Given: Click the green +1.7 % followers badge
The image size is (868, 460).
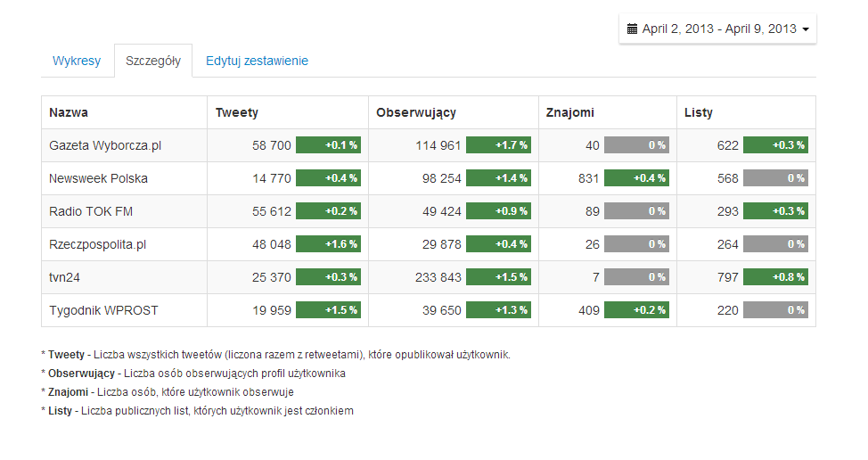Looking at the screenshot, I should tap(498, 145).
